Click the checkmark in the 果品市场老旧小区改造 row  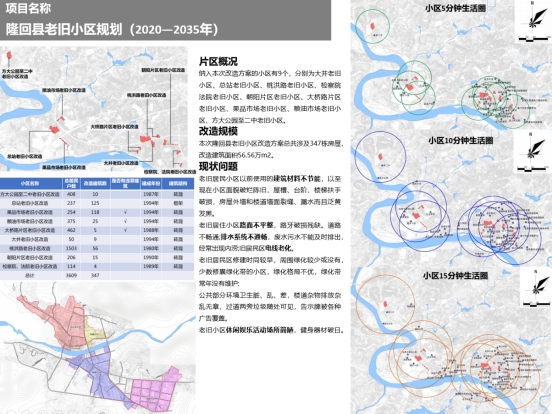pos(125,212)
